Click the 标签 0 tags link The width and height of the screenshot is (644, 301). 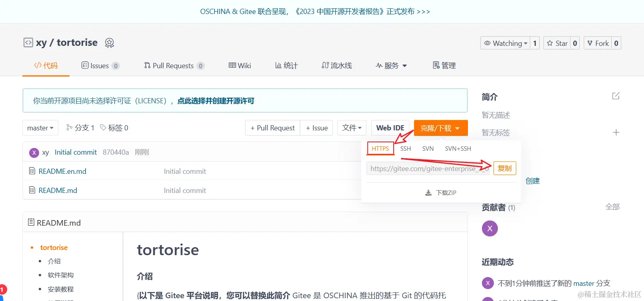pyautogui.click(x=114, y=128)
